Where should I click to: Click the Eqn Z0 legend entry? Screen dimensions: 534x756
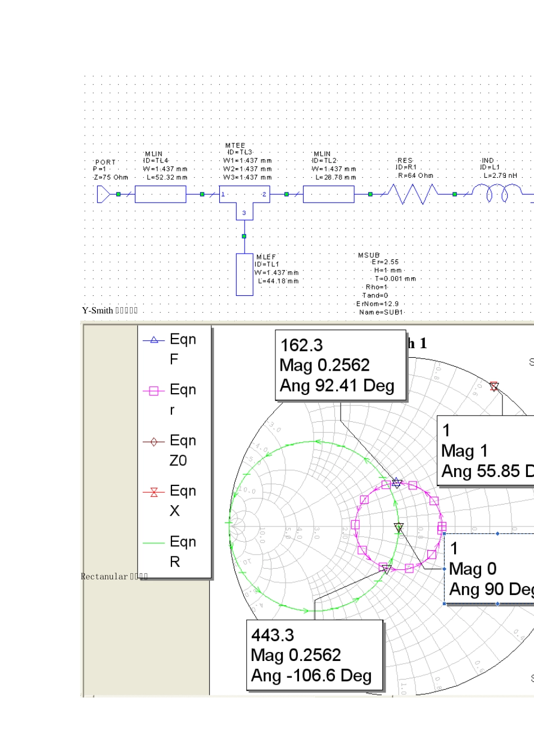coord(174,451)
